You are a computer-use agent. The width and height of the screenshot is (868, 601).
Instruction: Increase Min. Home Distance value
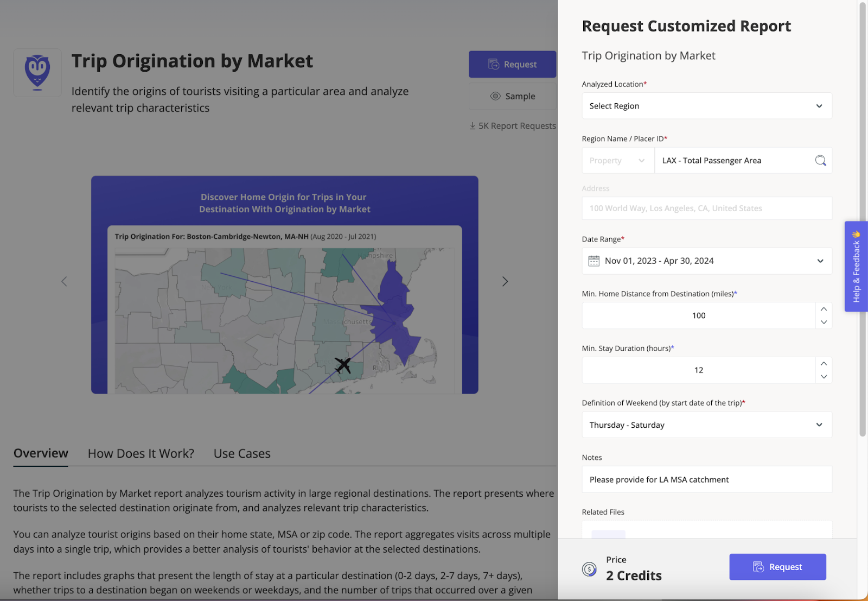pyautogui.click(x=824, y=309)
